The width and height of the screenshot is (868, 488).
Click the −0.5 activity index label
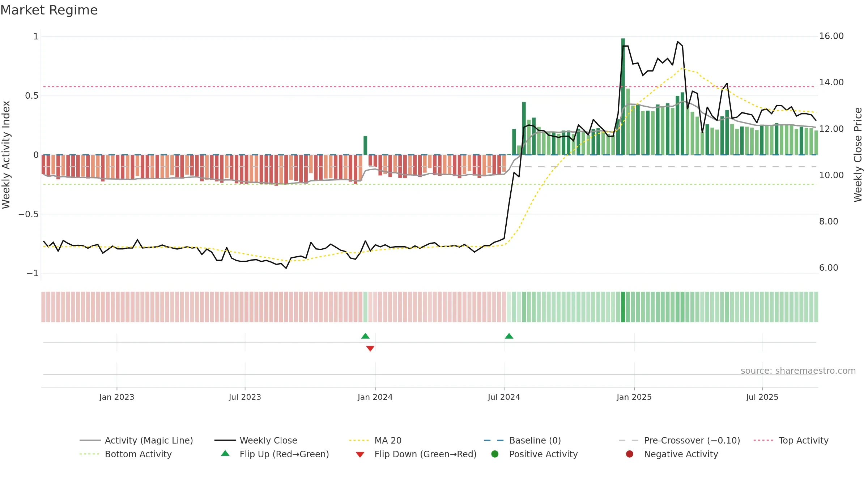pyautogui.click(x=28, y=214)
